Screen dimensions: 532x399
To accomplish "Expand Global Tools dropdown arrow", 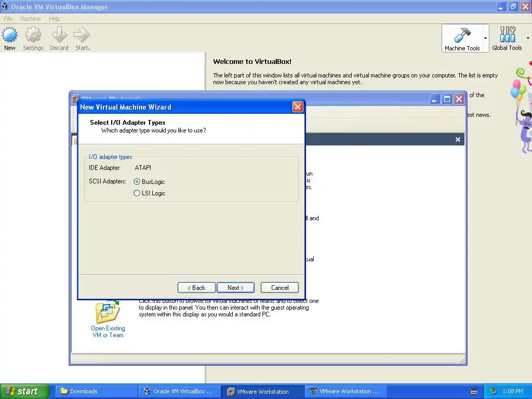I will point(528,38).
